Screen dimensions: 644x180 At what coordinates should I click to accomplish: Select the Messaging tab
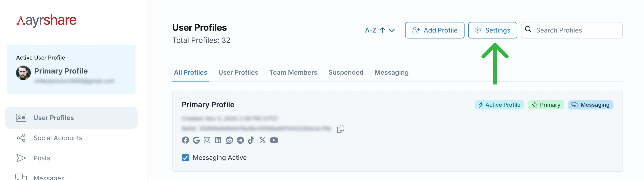coord(392,73)
